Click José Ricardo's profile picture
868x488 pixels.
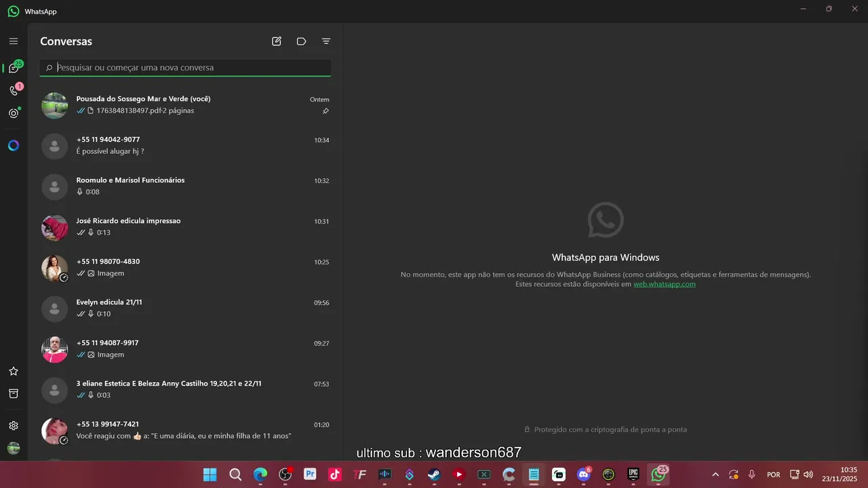55,228
